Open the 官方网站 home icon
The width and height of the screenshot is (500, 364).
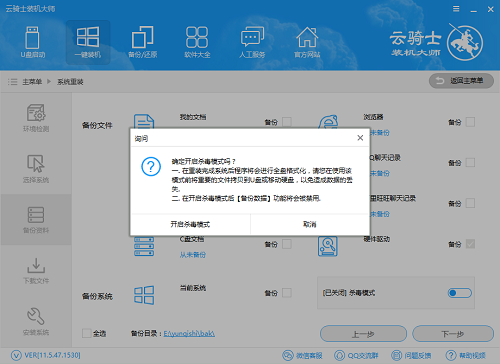pyautogui.click(x=307, y=37)
